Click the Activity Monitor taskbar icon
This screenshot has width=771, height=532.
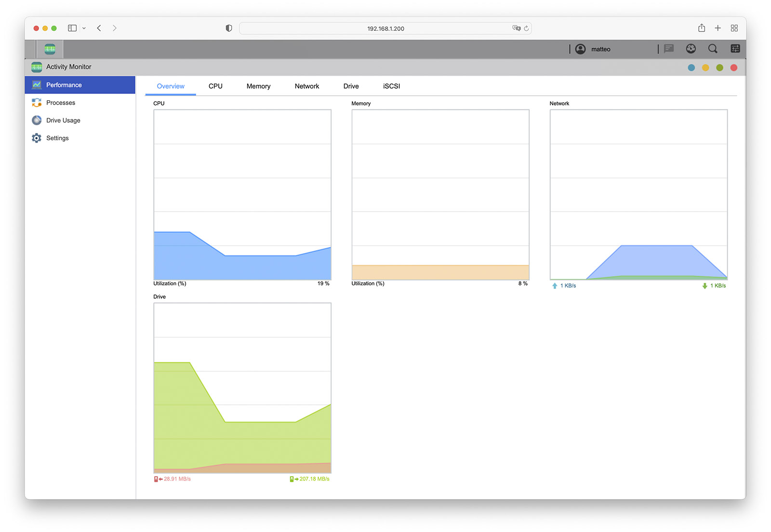[x=50, y=49]
